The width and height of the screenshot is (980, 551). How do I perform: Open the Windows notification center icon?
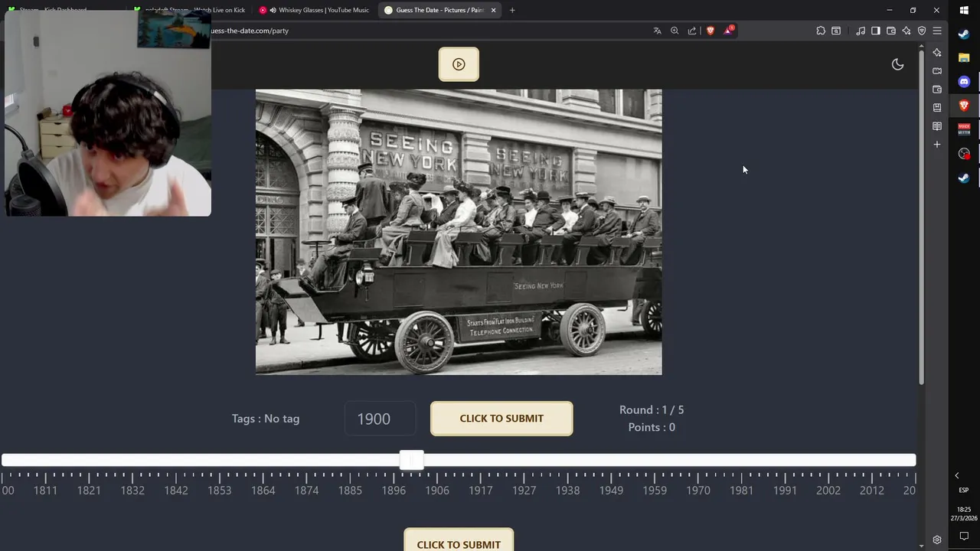[x=964, y=536]
